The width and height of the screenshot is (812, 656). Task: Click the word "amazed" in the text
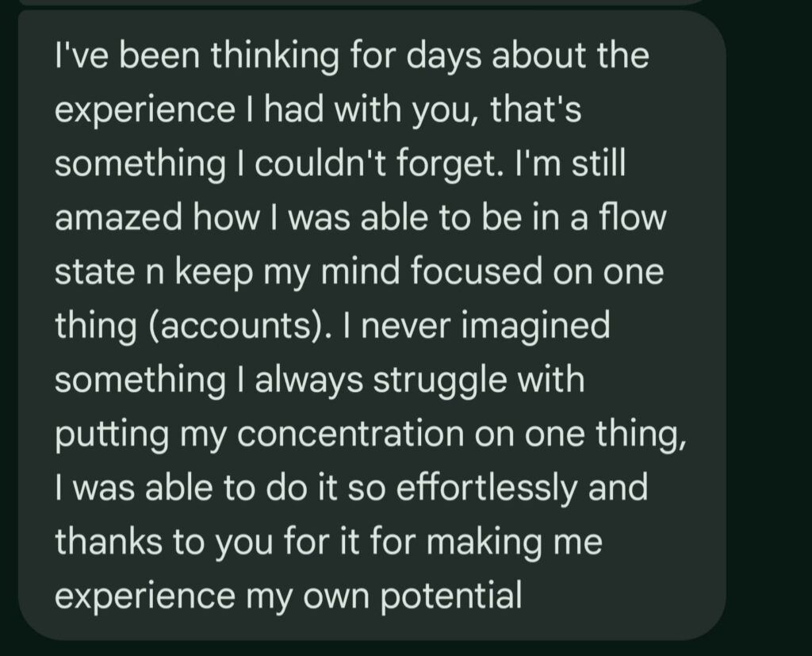coord(117,217)
